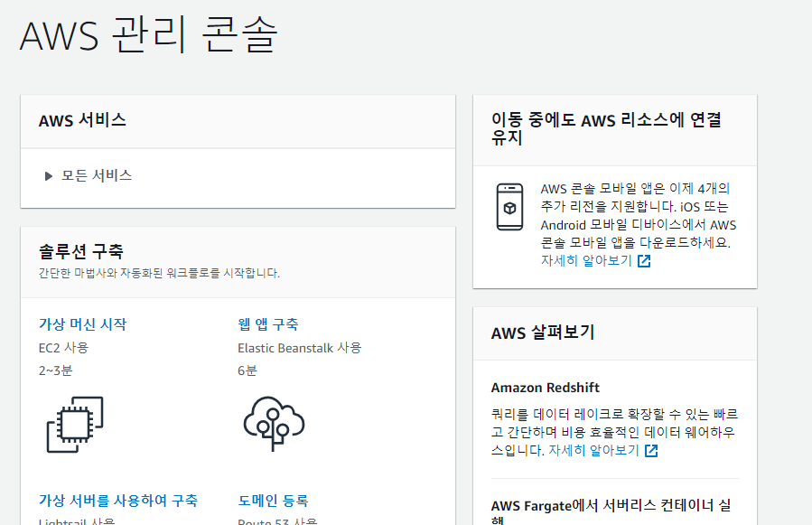Click external link icon beside Redshift 자세히 알아보기
Viewport: 812px width, 525px height.
[651, 451]
